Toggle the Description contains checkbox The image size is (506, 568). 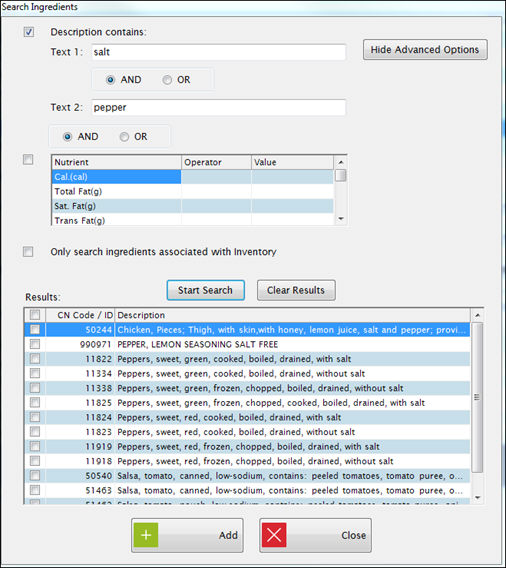[x=29, y=32]
